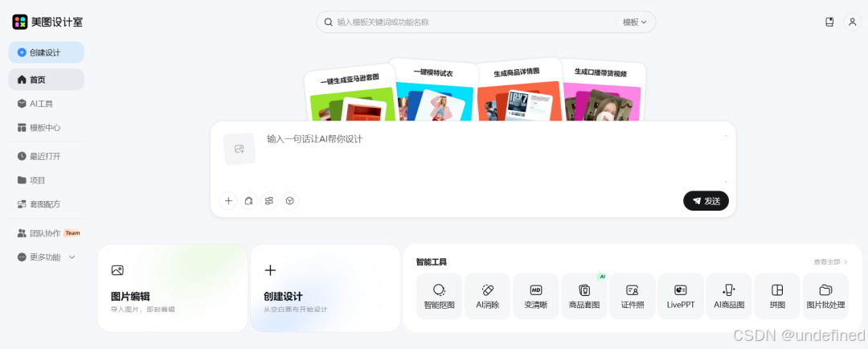Open the 生成口播带货视频 card
The height and width of the screenshot is (349, 868).
tap(602, 90)
